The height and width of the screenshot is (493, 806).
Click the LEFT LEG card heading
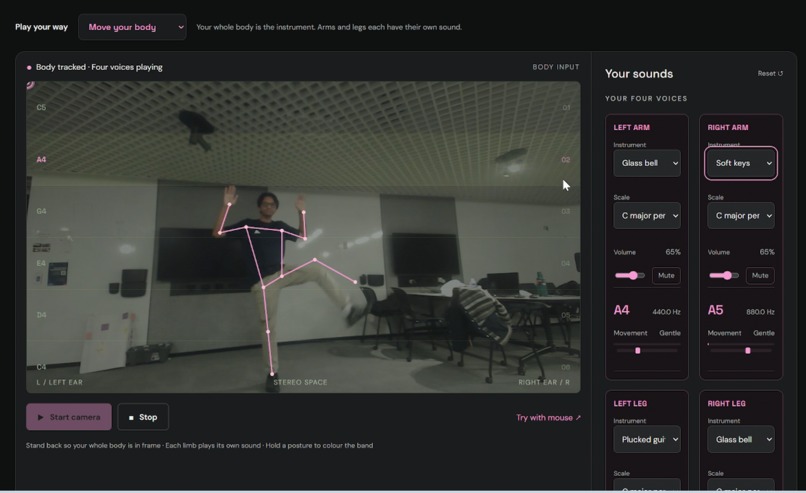click(x=630, y=404)
